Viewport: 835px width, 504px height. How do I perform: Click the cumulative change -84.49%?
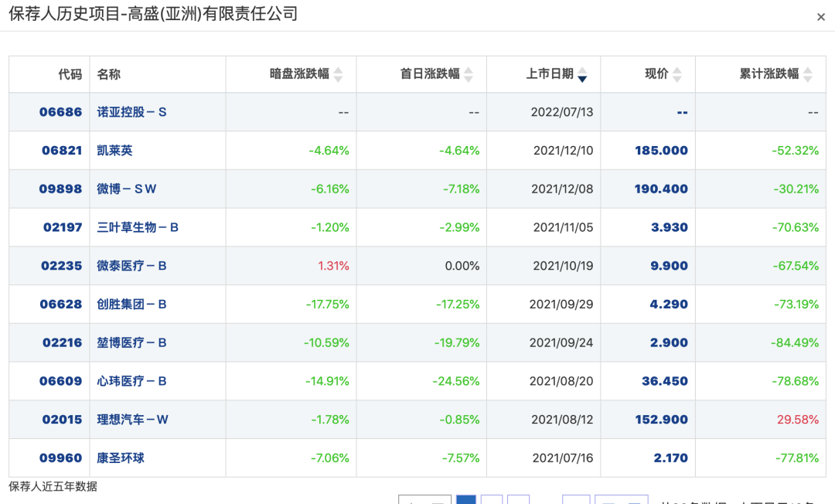[795, 342]
